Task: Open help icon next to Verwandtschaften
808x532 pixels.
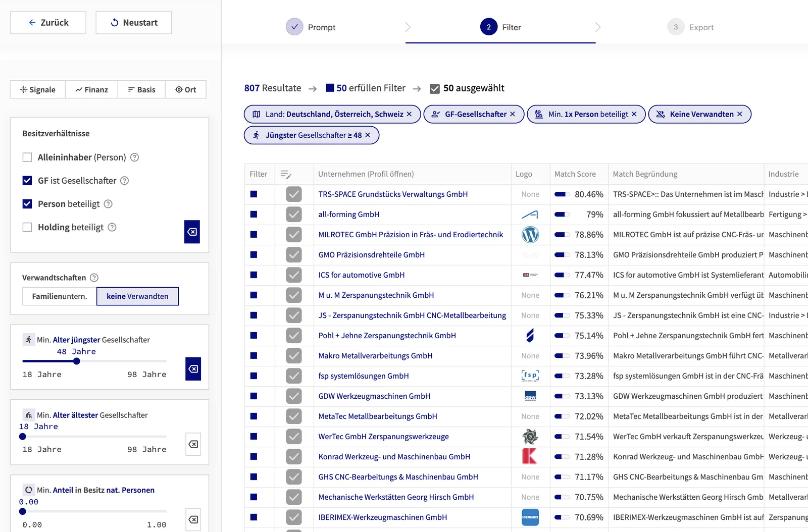Action: coord(94,278)
